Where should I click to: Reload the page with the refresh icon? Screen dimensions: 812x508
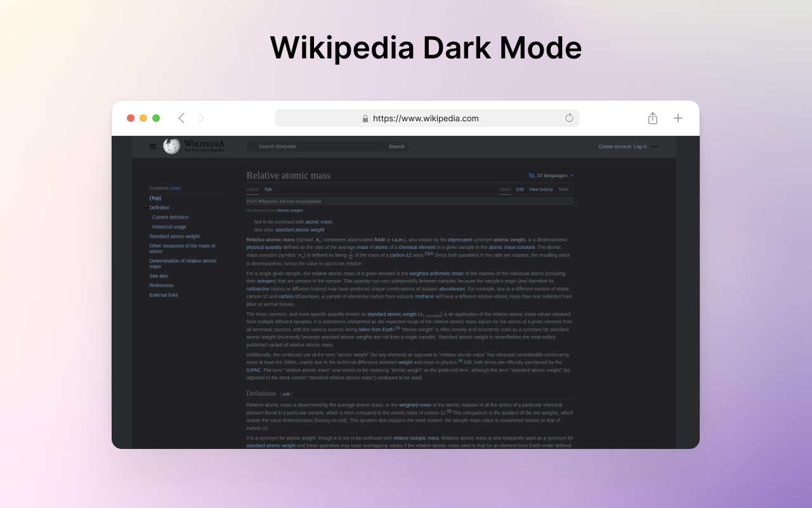[x=569, y=117]
